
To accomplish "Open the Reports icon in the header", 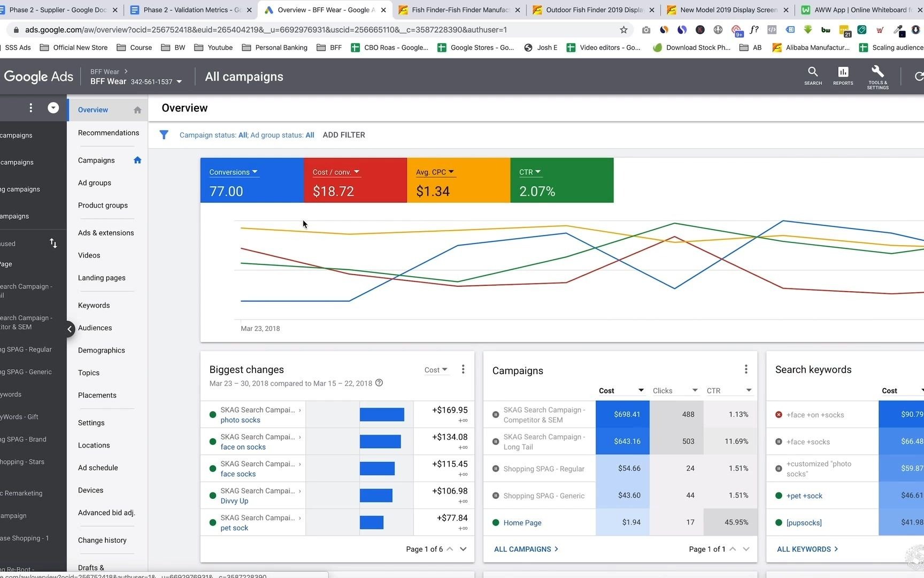I will (843, 75).
